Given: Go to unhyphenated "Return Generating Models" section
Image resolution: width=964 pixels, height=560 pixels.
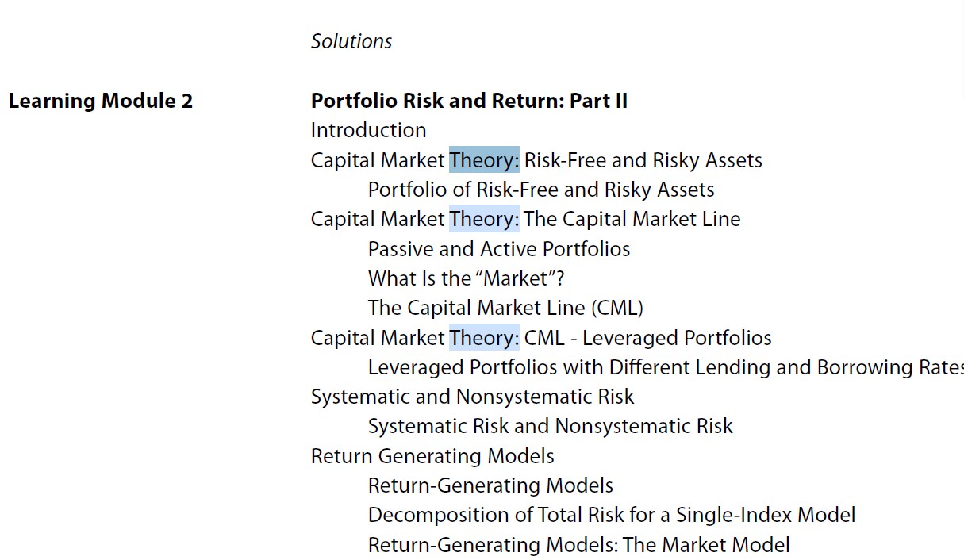Looking at the screenshot, I should pos(432,456).
